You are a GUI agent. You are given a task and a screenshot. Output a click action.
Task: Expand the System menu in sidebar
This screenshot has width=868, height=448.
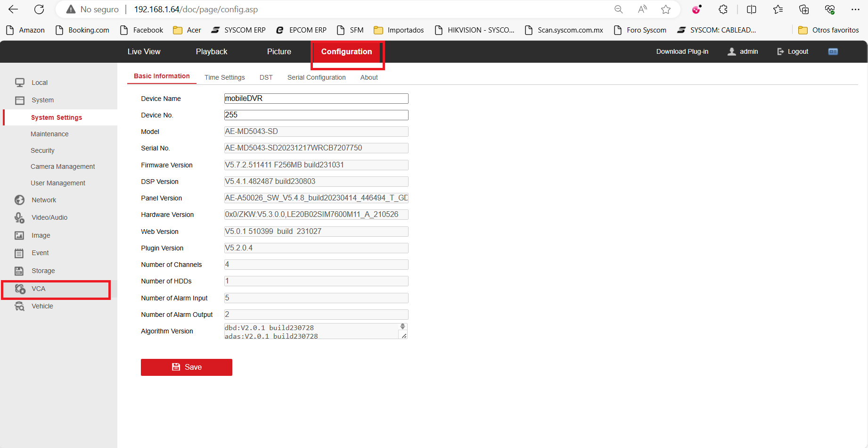[42, 100]
